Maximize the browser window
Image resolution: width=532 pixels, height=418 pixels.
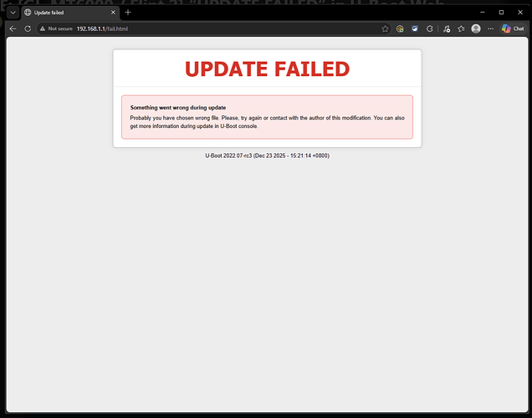click(x=501, y=13)
